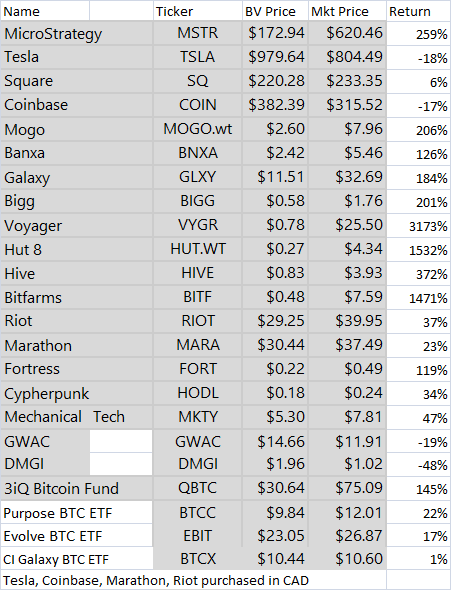
Task: Click Bitfarms' 1471% return cell
Action: (x=419, y=297)
